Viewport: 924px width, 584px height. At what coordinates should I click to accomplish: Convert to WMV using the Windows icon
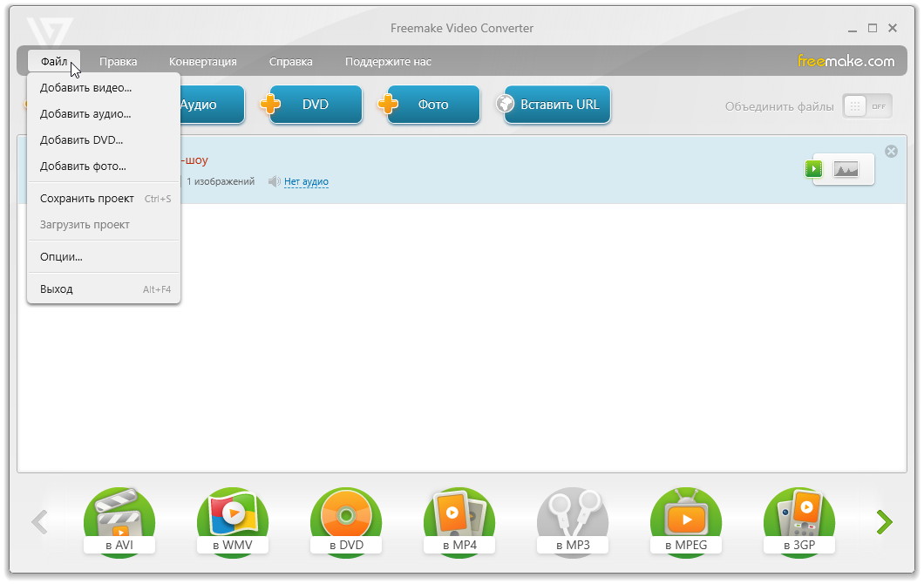click(x=233, y=521)
